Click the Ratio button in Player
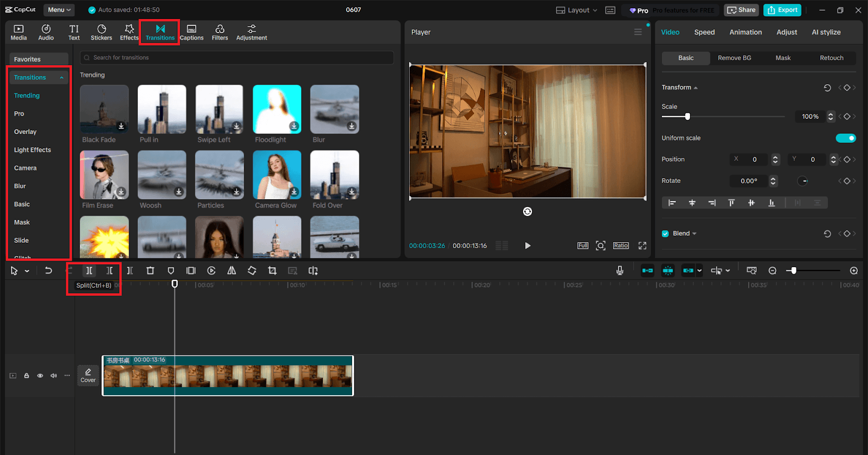The width and height of the screenshot is (868, 455). (621, 245)
